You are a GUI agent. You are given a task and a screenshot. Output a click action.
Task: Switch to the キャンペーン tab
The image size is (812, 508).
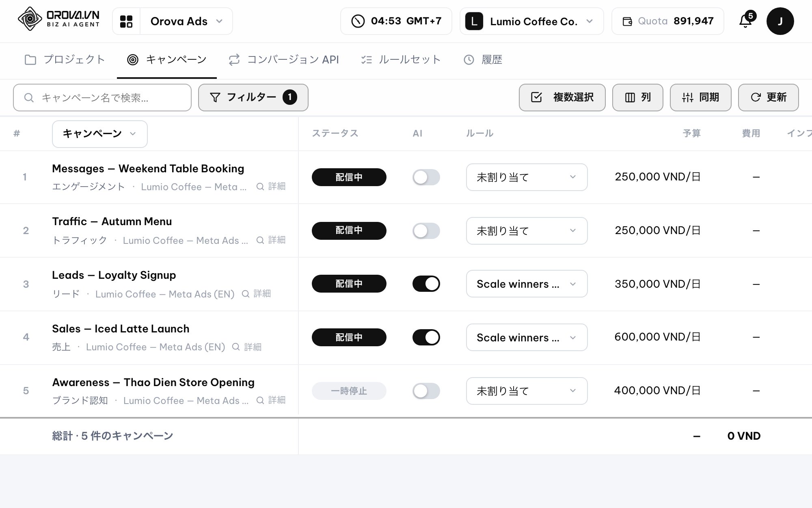point(167,60)
